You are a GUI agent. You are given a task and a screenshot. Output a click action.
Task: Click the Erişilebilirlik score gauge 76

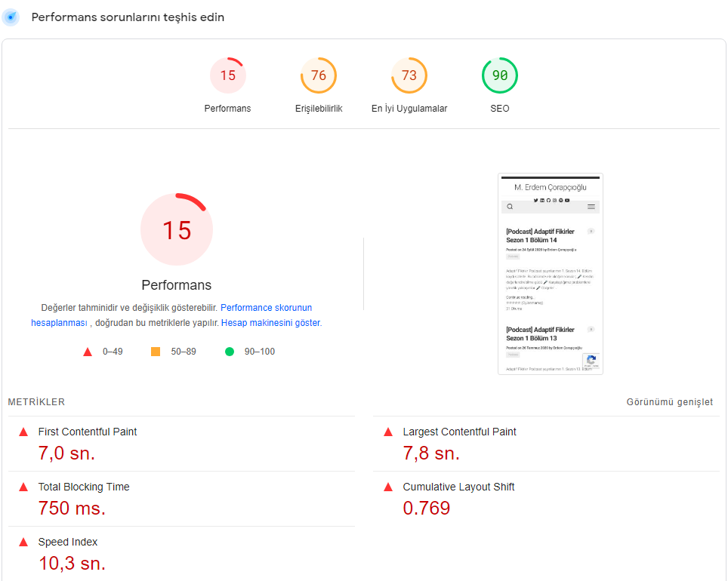pyautogui.click(x=318, y=75)
